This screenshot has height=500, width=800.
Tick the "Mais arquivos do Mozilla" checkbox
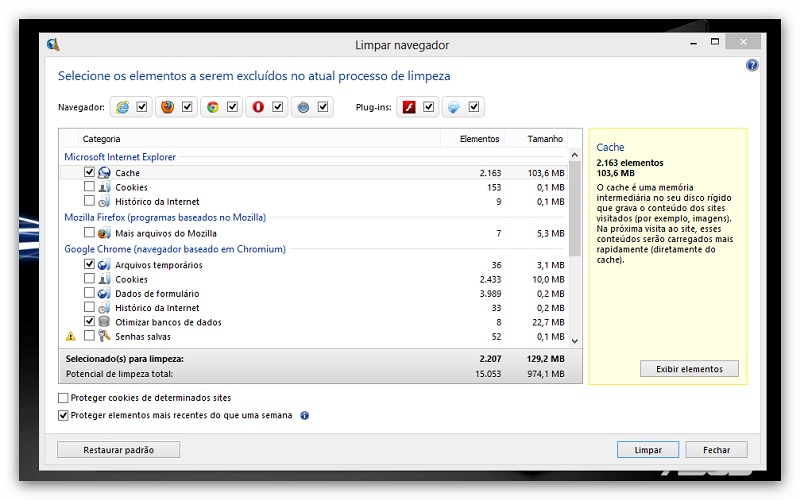click(x=90, y=232)
